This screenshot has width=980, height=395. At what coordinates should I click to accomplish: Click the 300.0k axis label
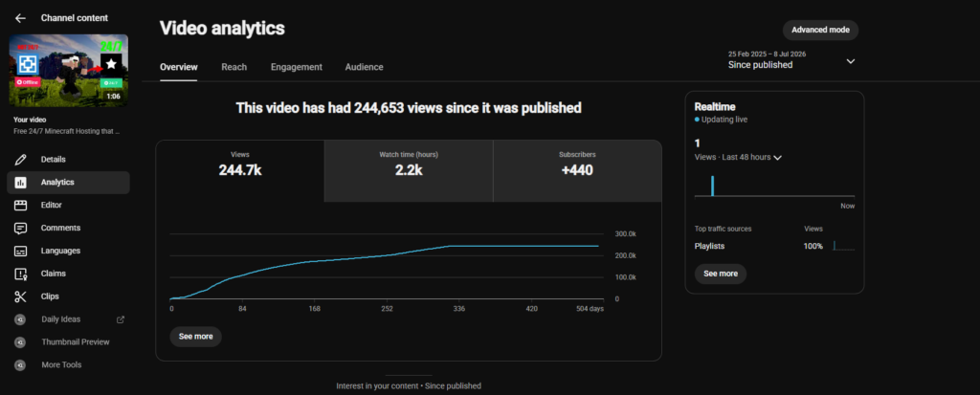coord(626,233)
